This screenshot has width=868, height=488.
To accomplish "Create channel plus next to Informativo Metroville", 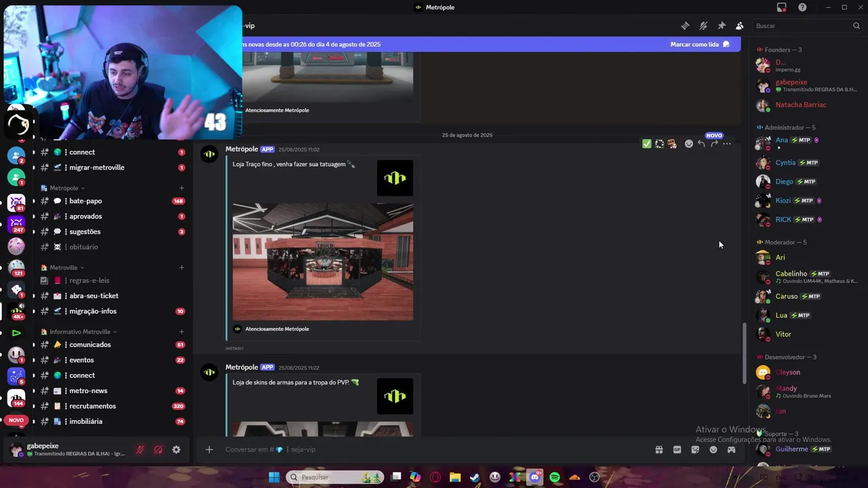I will (x=182, y=332).
